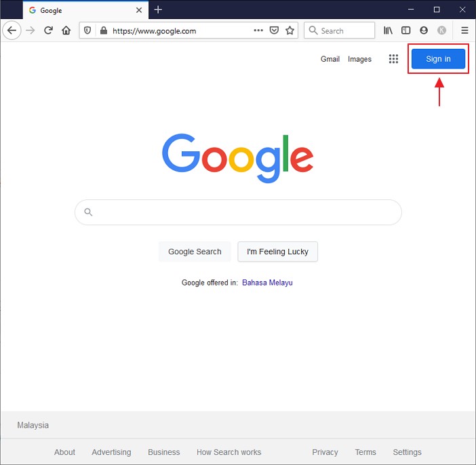Screen dimensions: 476x465
Task: Minimize the browser window
Action: (x=411, y=9)
